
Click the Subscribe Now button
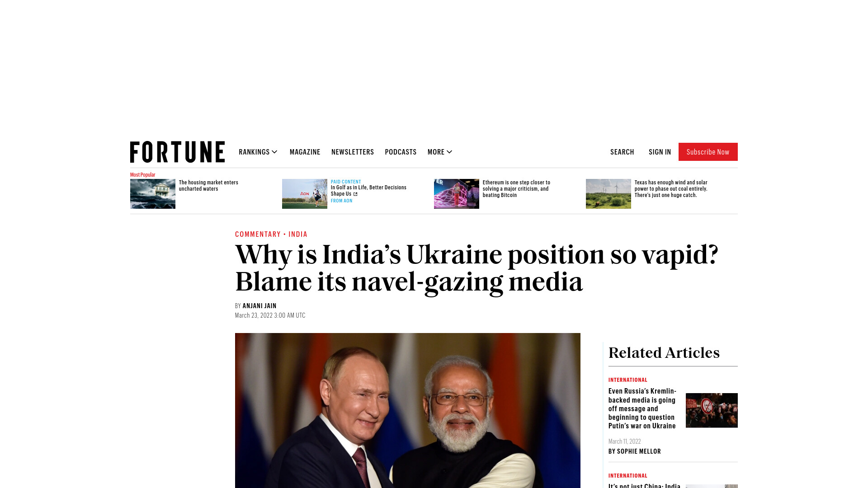click(708, 152)
